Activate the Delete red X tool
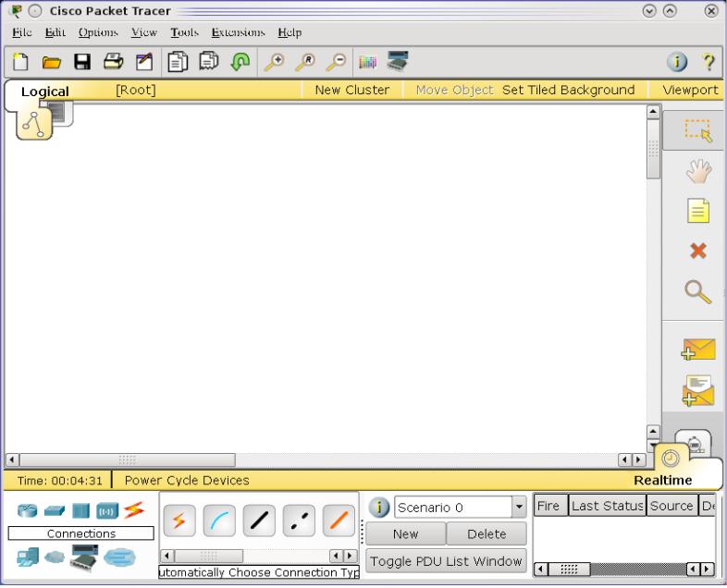Image resolution: width=727 pixels, height=588 pixels. pos(697,251)
